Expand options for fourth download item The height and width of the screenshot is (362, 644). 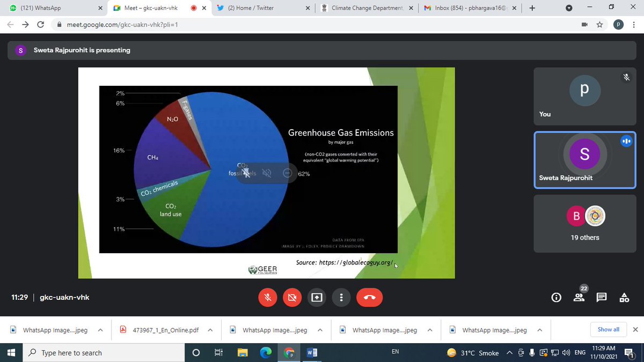[x=430, y=330]
